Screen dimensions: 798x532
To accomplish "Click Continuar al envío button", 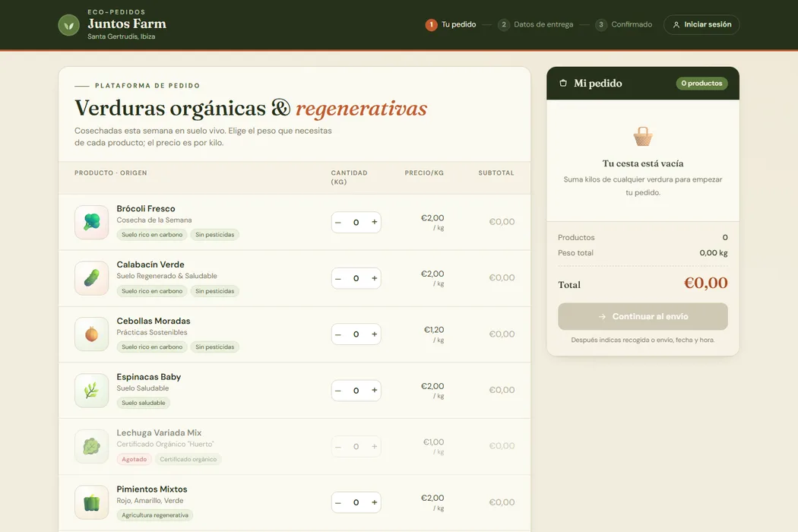I will (x=643, y=316).
